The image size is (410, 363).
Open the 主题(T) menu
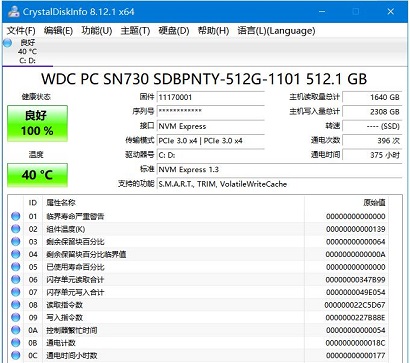click(135, 31)
